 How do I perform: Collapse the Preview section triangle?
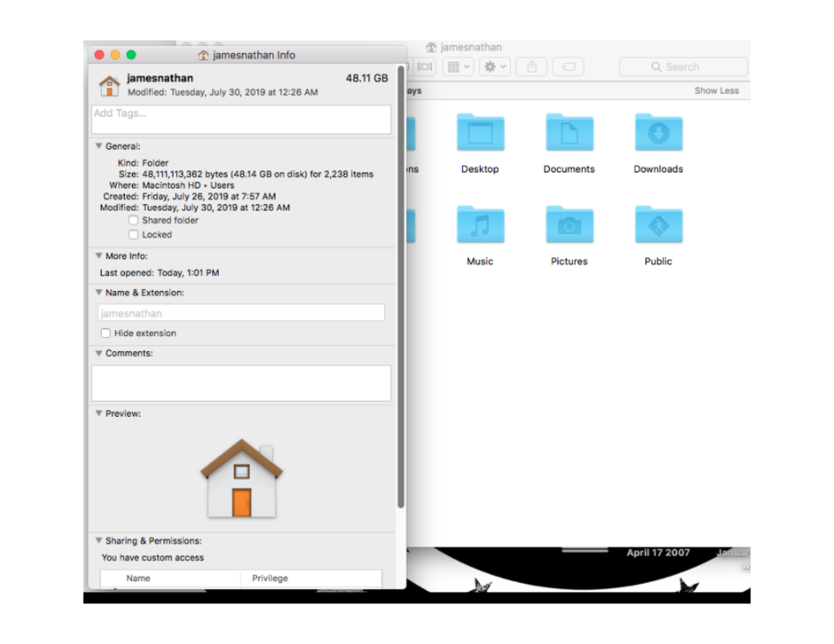[99, 414]
